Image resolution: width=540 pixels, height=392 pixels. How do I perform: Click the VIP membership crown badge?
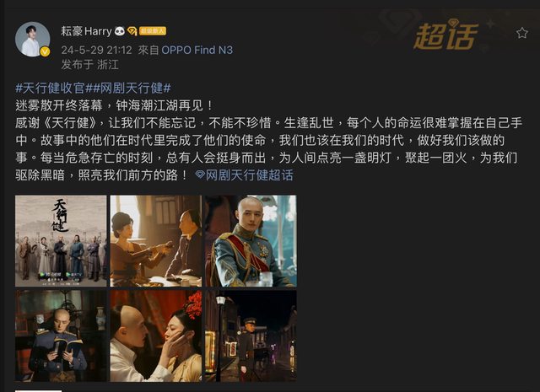point(132,31)
